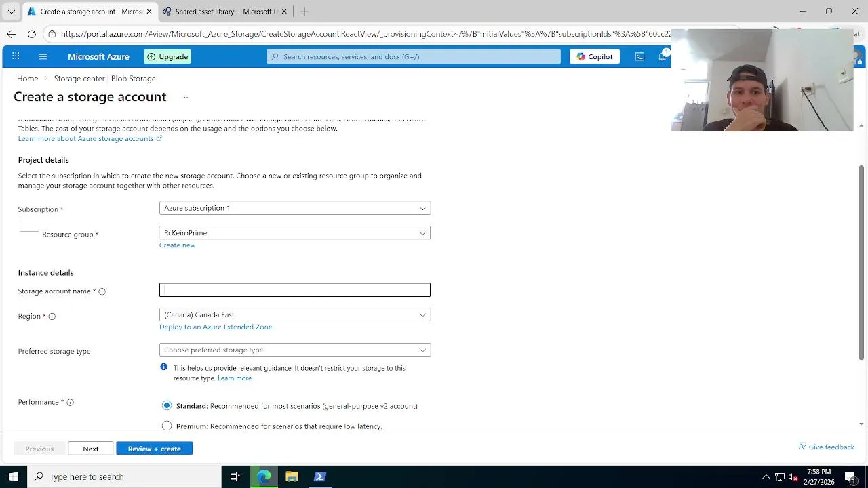Open the Preferred storage type dropdown

point(295,350)
